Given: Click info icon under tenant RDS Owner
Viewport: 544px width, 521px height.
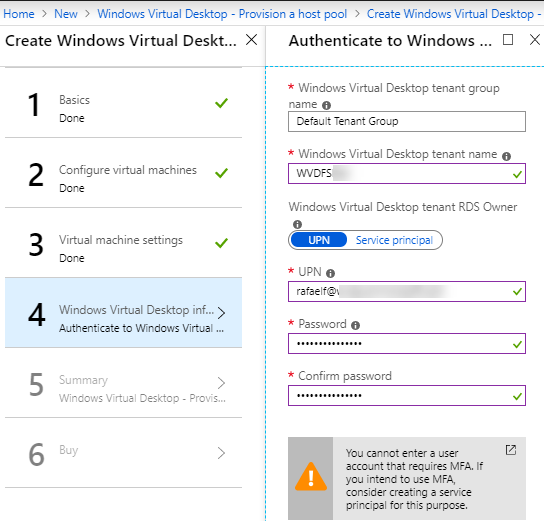Looking at the screenshot, I should [x=297, y=224].
